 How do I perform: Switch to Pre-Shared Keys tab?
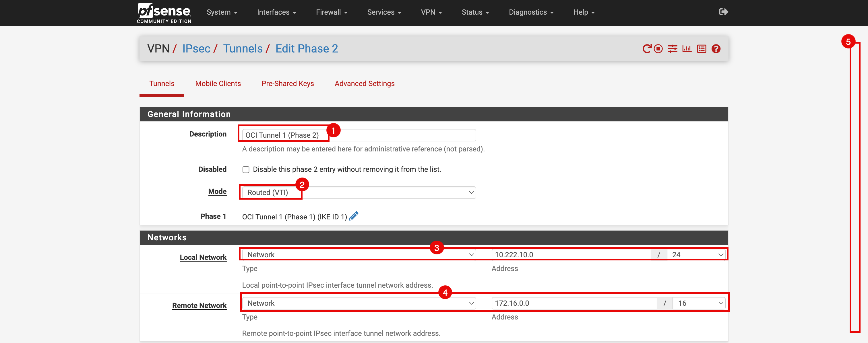[287, 83]
